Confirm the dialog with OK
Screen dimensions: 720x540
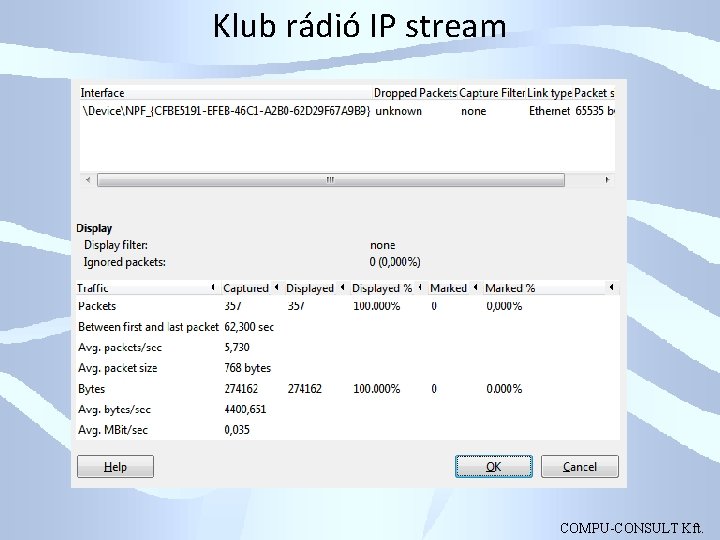494,467
